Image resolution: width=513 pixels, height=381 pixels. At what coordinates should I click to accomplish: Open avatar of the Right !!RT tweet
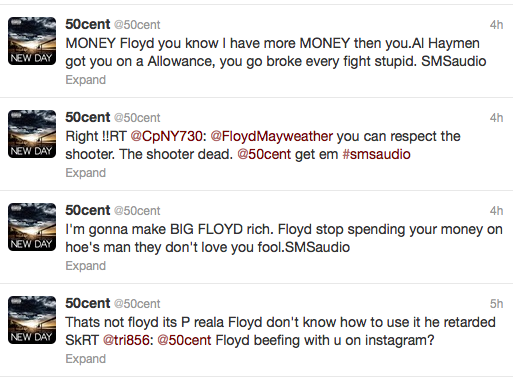(x=32, y=134)
